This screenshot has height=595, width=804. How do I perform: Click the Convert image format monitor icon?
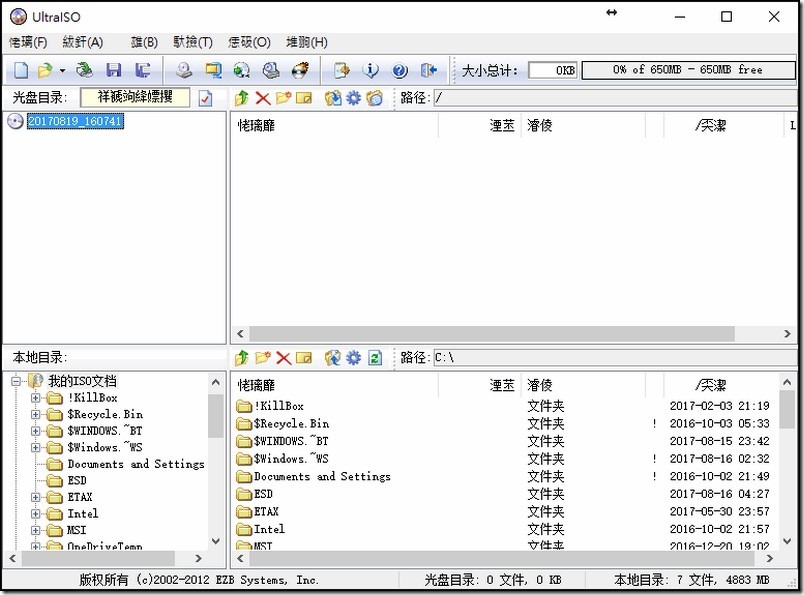coord(213,70)
